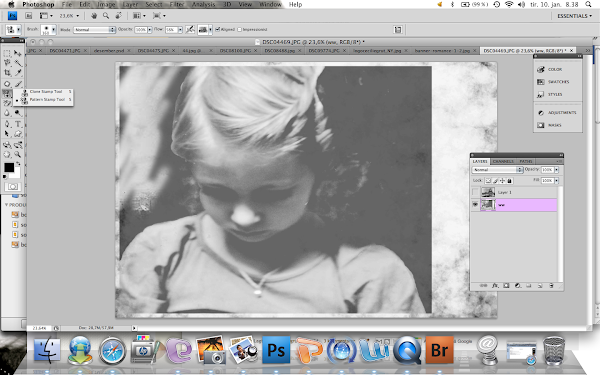Select the 3D Rotate tool
Screen dimensions: 600x375
7,145
